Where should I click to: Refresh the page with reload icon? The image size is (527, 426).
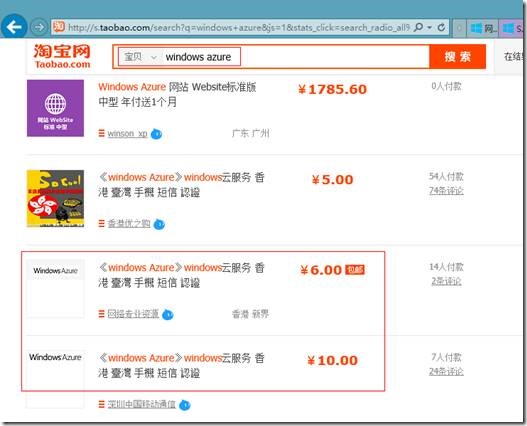(x=441, y=27)
